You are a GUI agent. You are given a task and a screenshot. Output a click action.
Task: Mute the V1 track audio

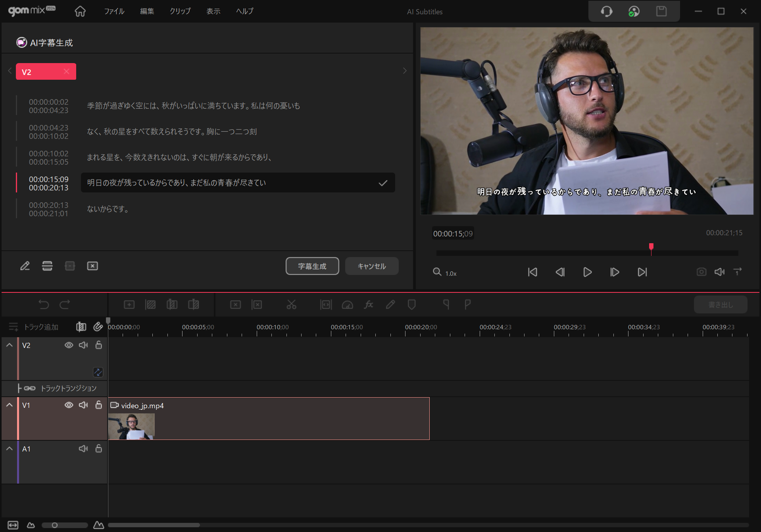[83, 405]
